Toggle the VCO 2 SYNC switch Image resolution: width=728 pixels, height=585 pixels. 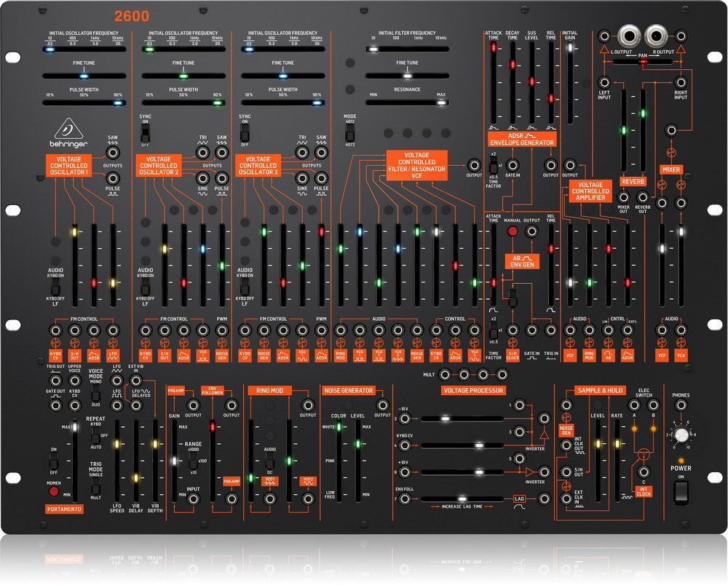[x=146, y=134]
